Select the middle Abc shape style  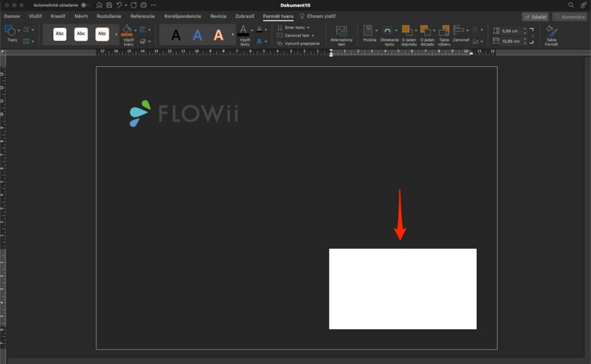point(81,34)
